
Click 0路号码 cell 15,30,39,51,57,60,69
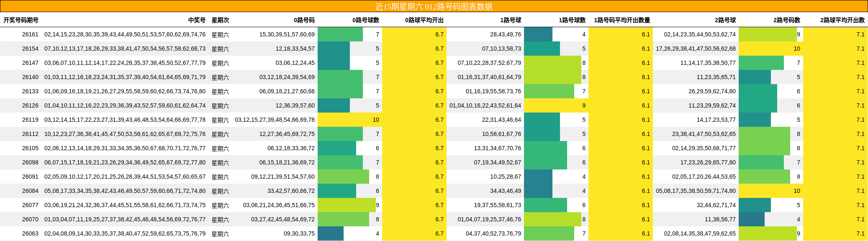coord(287,34)
